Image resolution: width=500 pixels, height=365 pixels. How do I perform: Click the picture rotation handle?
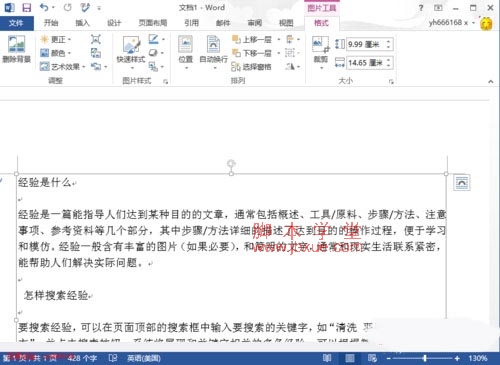click(231, 163)
